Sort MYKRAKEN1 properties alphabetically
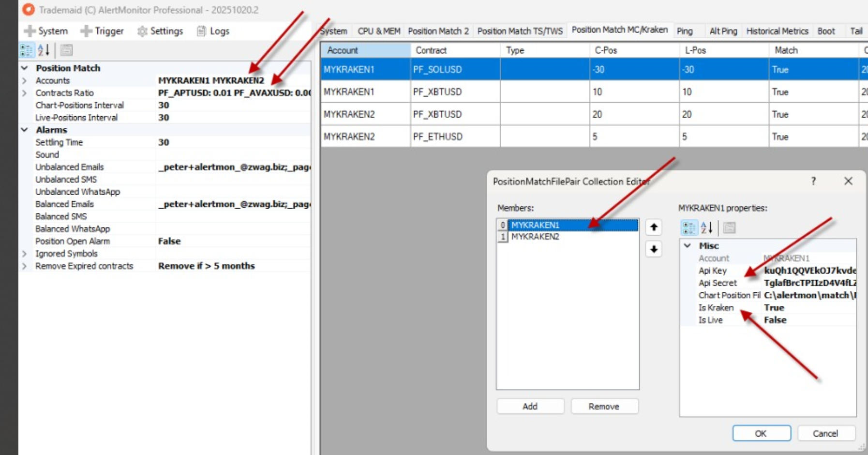The height and width of the screenshot is (455, 868). coord(706,227)
